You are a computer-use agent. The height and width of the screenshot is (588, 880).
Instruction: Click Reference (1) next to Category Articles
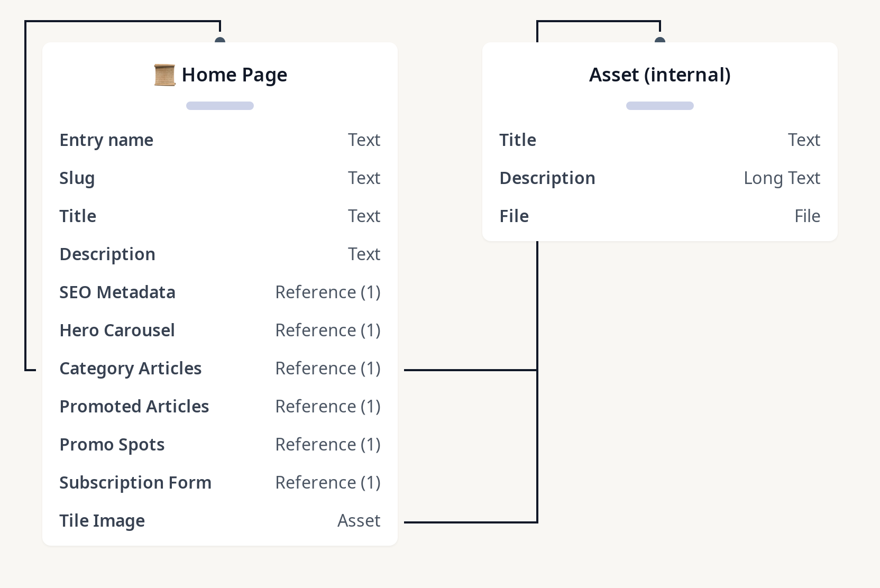[x=328, y=369]
